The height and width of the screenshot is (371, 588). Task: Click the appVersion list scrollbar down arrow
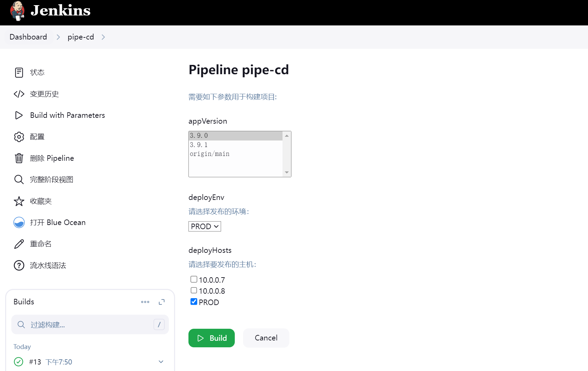pos(287,172)
